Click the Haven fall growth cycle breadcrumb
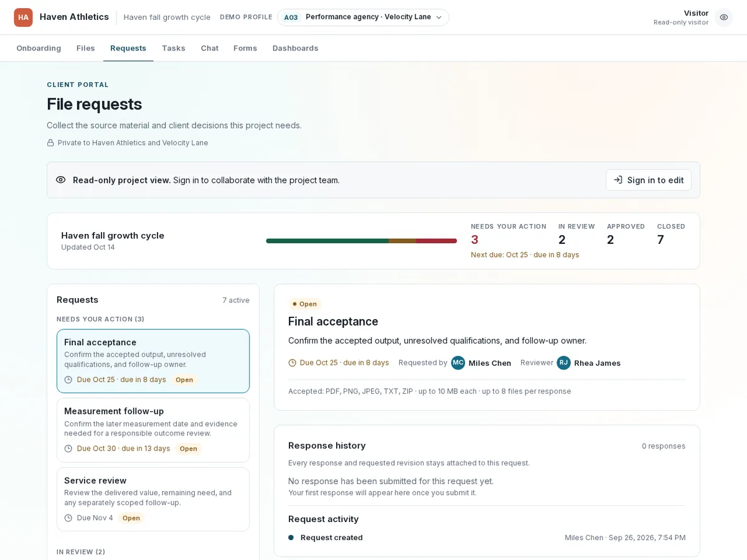 coord(167,17)
